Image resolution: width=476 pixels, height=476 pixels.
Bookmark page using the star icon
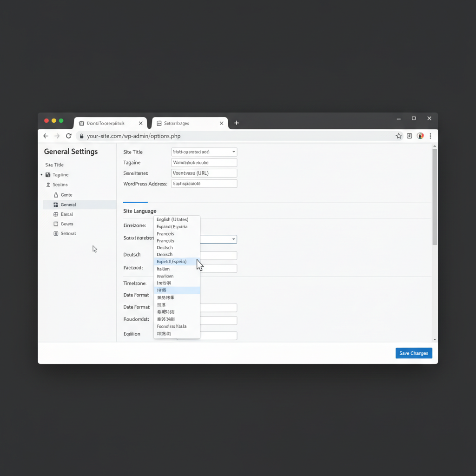(398, 136)
